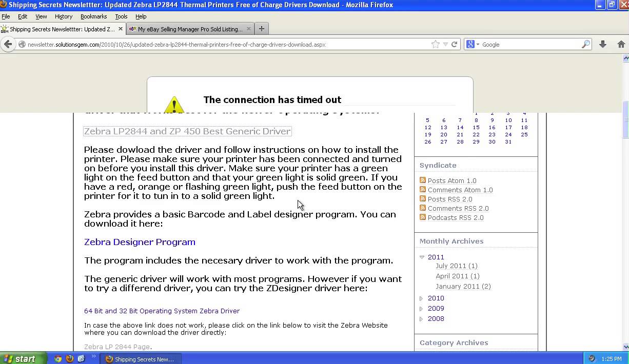
Task: Open the Google search engine selector
Action: coord(473,45)
